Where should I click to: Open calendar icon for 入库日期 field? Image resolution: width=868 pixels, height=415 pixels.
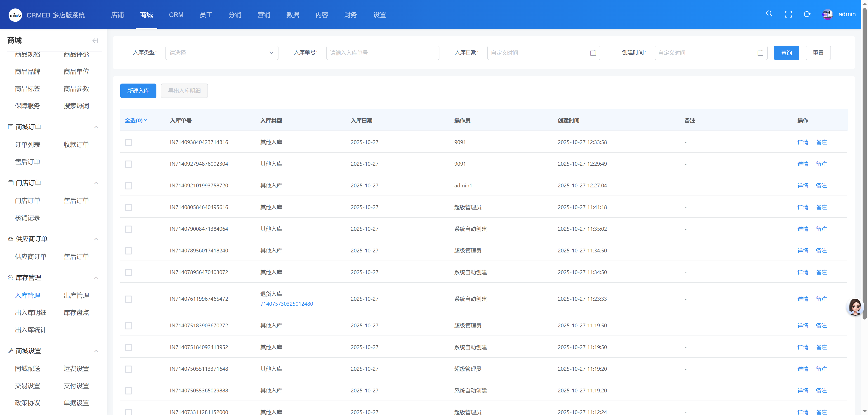[x=593, y=53]
